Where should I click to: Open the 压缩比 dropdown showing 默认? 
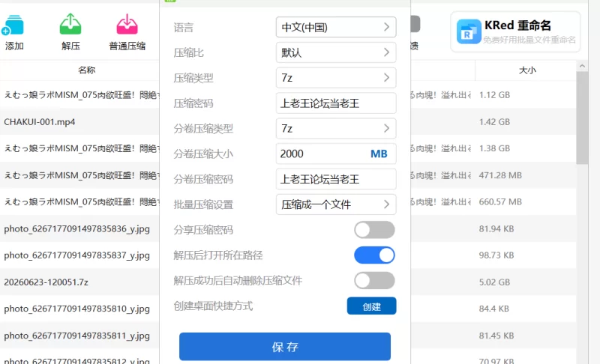click(336, 52)
